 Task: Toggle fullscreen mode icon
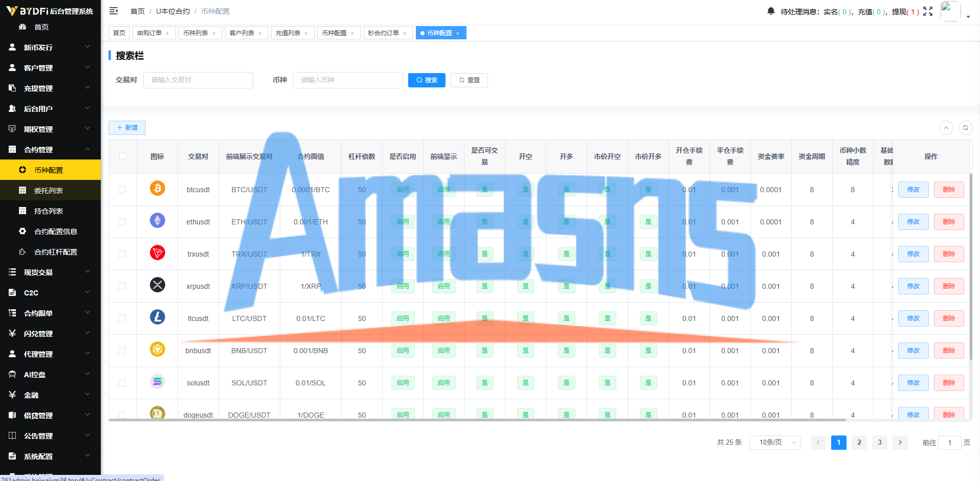[928, 11]
